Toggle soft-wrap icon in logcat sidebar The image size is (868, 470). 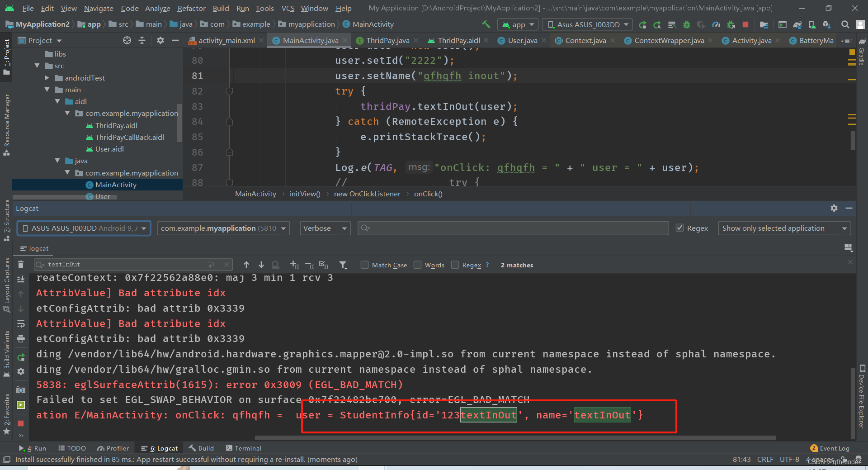pyautogui.click(x=21, y=323)
